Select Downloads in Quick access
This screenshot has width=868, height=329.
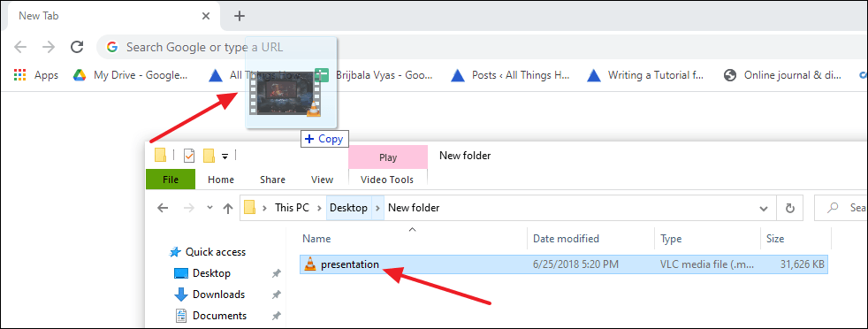tap(218, 295)
